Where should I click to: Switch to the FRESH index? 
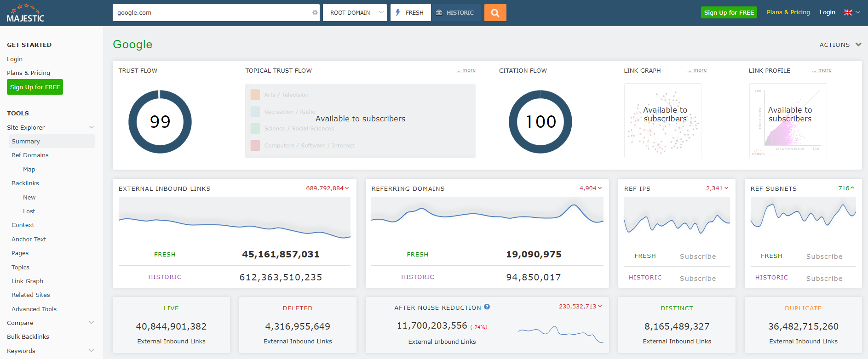click(410, 13)
